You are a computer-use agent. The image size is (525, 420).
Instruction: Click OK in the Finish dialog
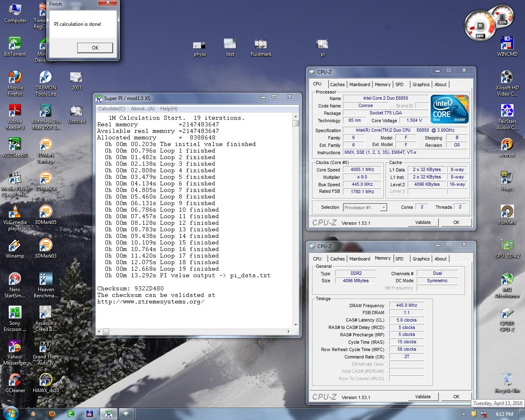pos(95,48)
